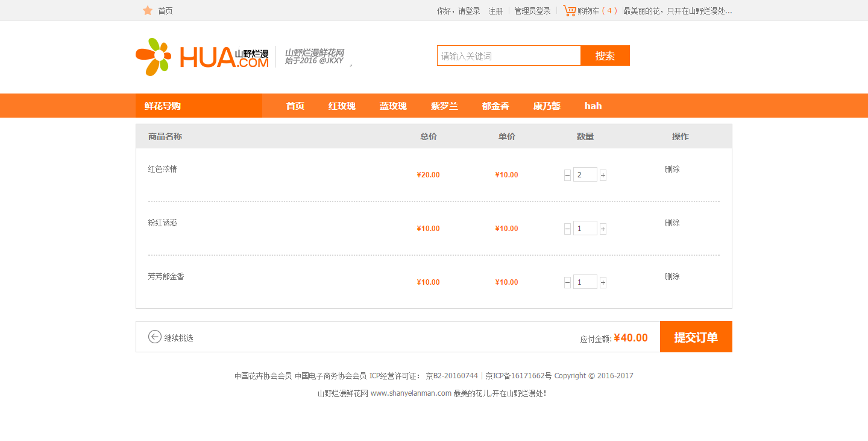Click the HUA.COM flower logo
Screen dimensions: 868x441
pos(202,57)
